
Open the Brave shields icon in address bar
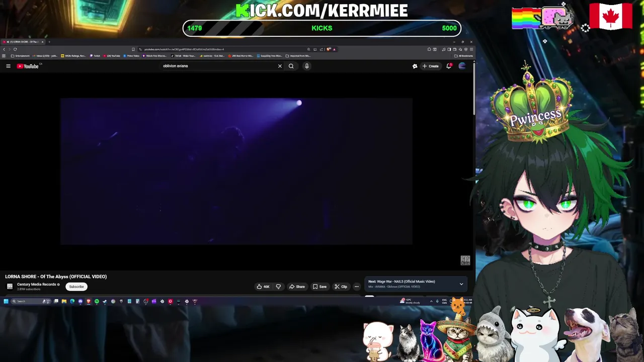point(329,49)
